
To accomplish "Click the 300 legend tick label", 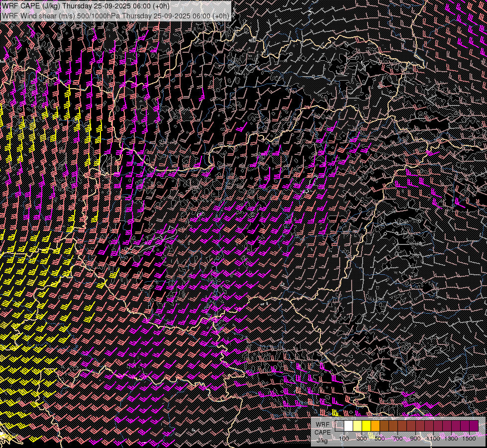I will (362, 439).
